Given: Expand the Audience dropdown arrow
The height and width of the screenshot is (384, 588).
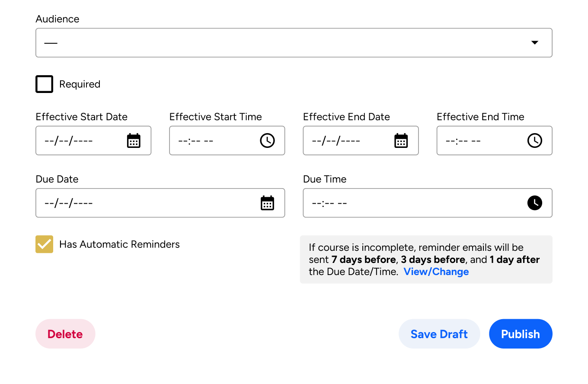Looking at the screenshot, I should click(x=535, y=42).
